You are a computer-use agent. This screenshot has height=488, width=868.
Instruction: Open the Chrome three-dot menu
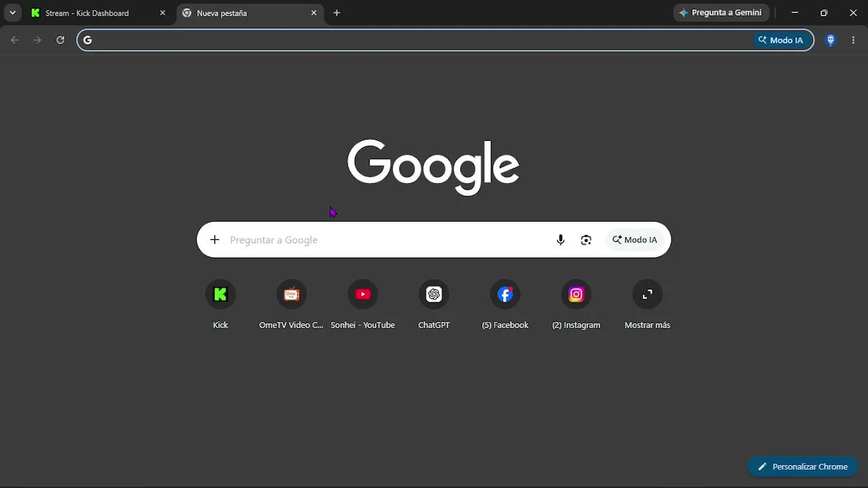854,40
